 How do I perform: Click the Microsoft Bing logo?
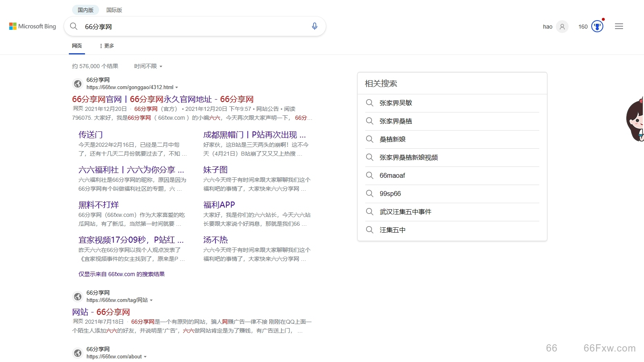[33, 26]
